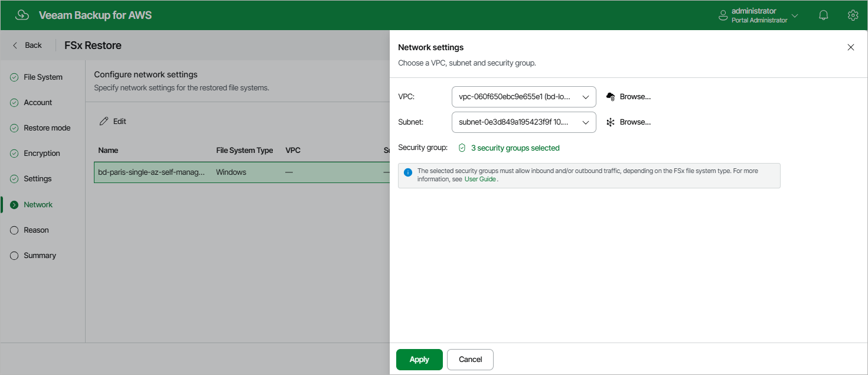
Task: Go to the Encryption step
Action: tap(42, 154)
